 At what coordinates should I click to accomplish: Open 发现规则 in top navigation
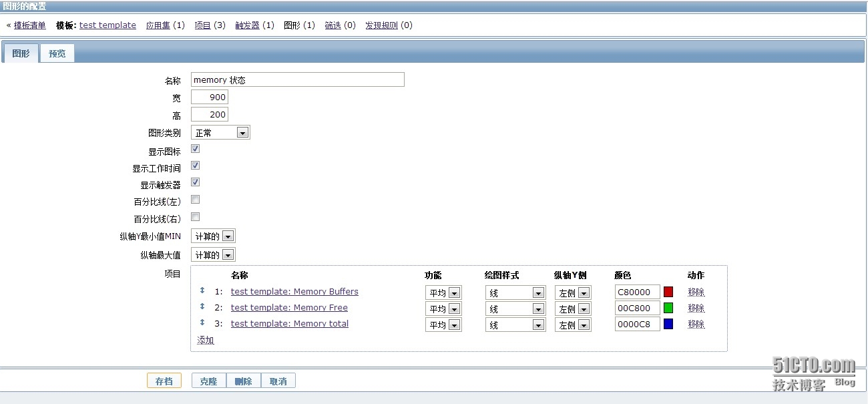pyautogui.click(x=381, y=25)
